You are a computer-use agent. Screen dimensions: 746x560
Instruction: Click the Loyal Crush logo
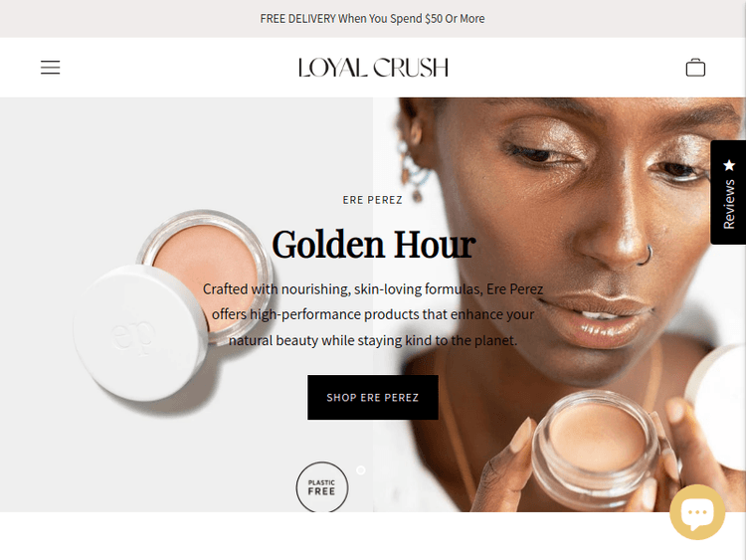point(373,68)
